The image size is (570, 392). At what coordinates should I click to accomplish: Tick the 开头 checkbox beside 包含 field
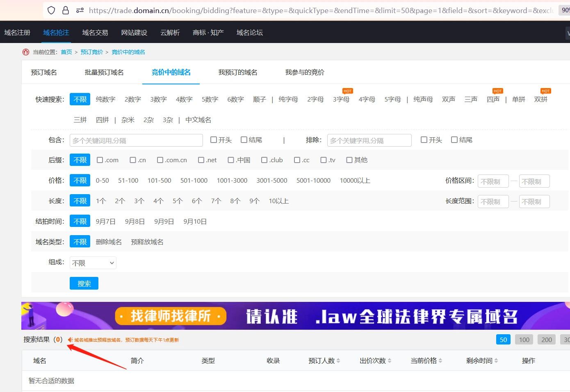[214, 140]
